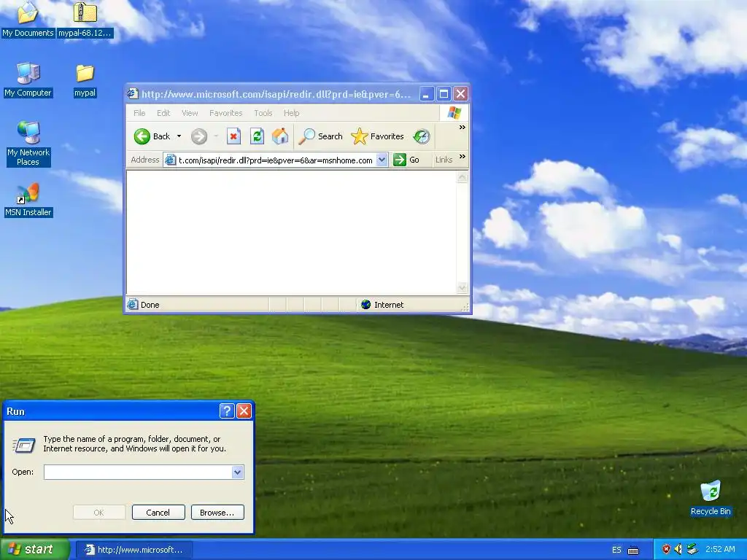Expand the Address bar URL dropdown
The width and height of the screenshot is (747, 560).
coord(382,160)
